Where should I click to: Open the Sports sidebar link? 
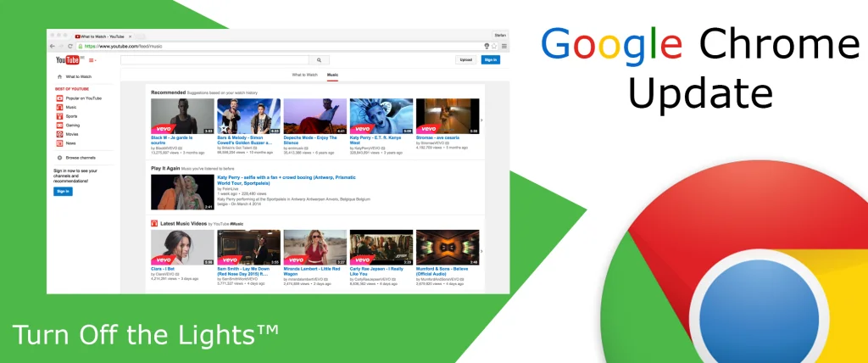[x=71, y=116]
